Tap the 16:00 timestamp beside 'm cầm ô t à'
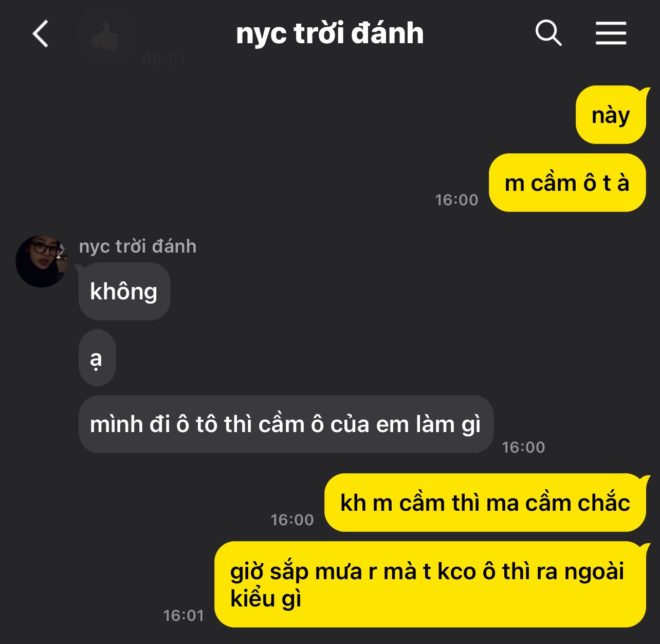The width and height of the screenshot is (660, 644). [456, 200]
